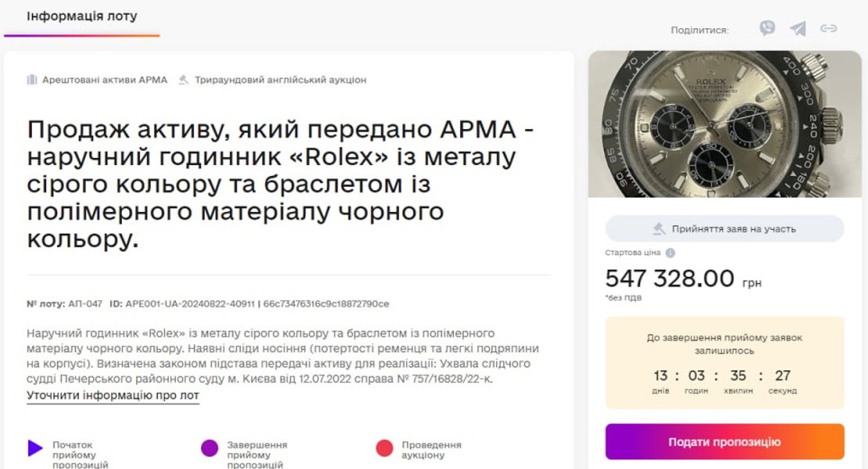Click Трираундовий англійський аукціон label
868x469 pixels.
(280, 80)
